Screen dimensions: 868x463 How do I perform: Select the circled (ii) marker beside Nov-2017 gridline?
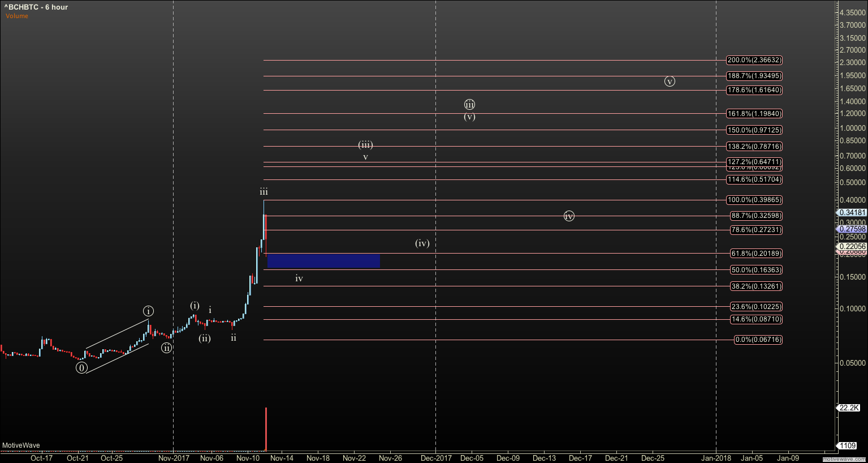pyautogui.click(x=166, y=349)
